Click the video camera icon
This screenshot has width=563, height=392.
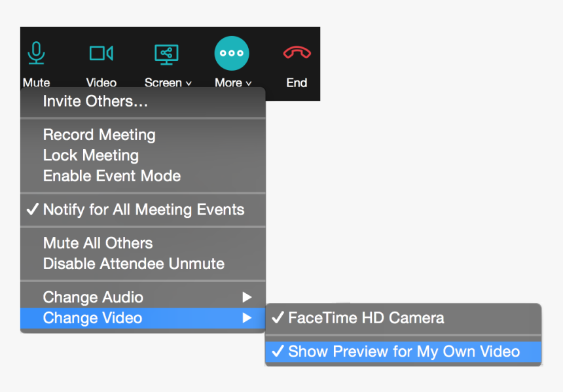[x=101, y=53]
